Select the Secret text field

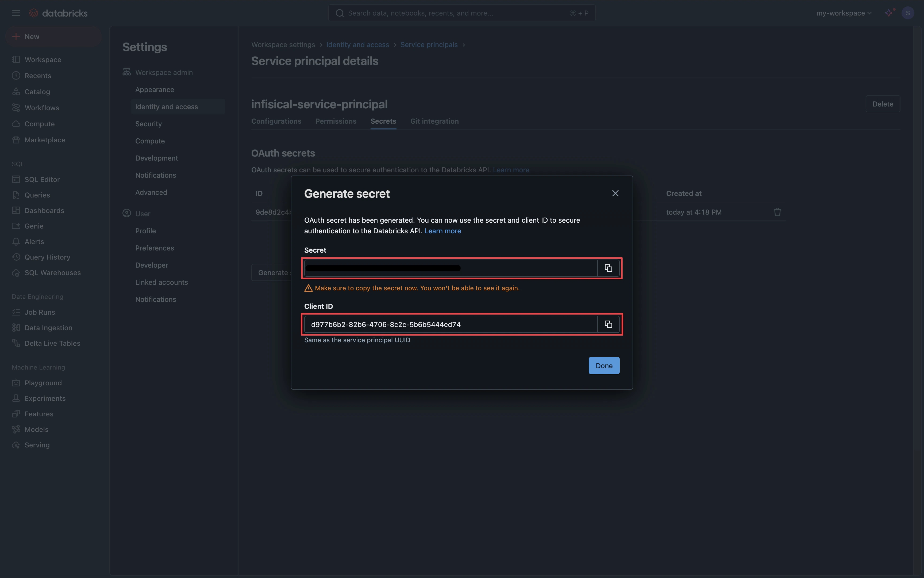[451, 268]
